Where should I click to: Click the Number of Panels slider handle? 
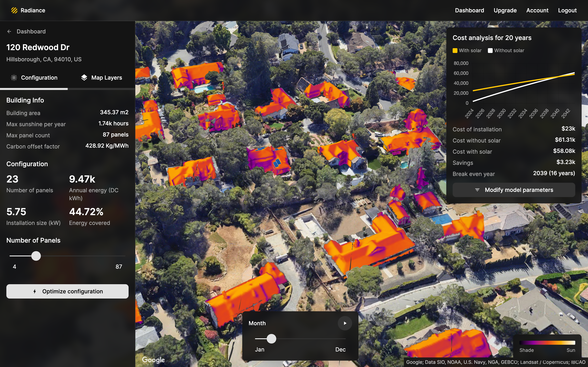(x=36, y=256)
